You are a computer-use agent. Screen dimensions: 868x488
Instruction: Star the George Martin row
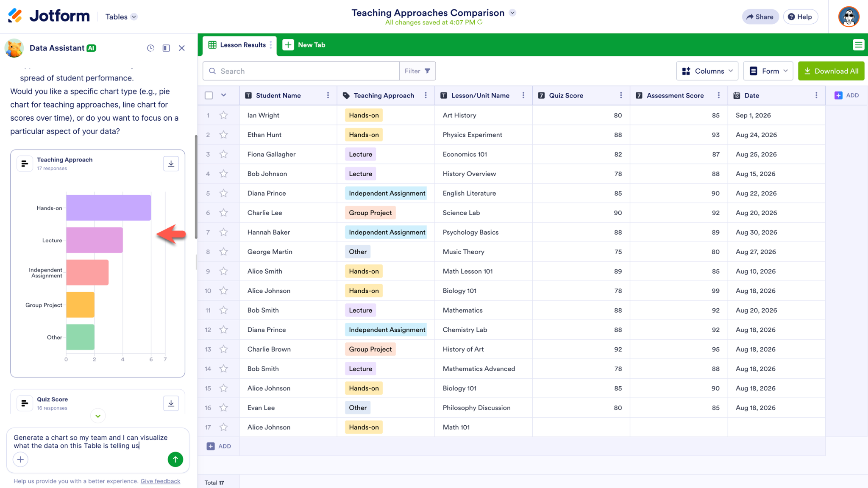(223, 252)
